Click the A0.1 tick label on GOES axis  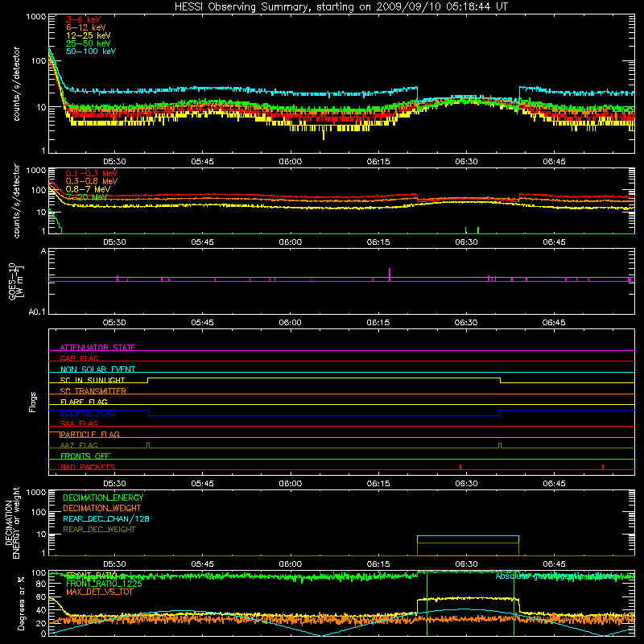(37, 312)
